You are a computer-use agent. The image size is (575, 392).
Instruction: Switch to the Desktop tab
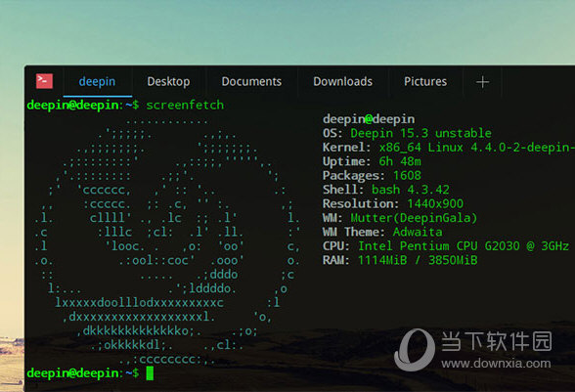168,81
